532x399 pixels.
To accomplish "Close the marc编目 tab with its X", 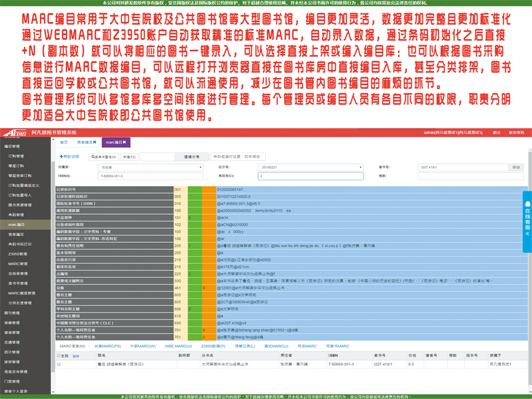I will pyautogui.click(x=125, y=142).
